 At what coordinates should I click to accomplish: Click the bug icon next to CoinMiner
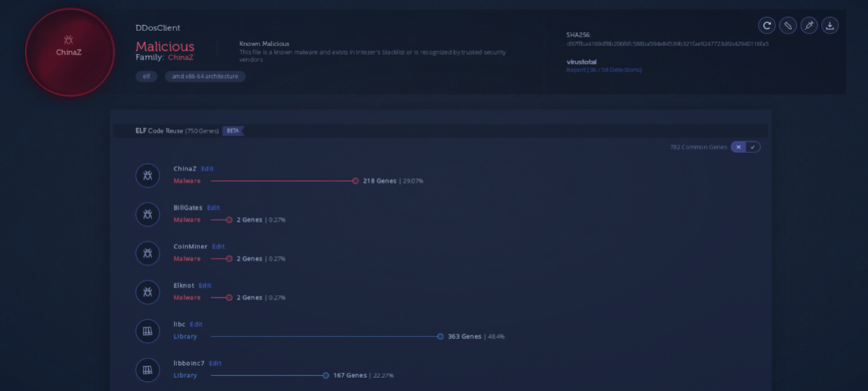[147, 253]
